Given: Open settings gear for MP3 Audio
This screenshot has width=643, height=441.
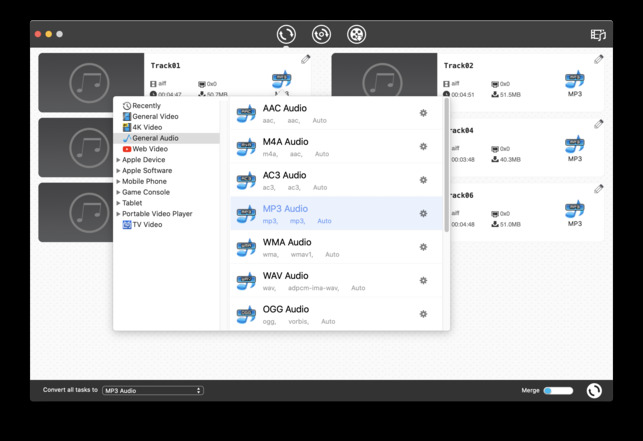Looking at the screenshot, I should coord(423,213).
